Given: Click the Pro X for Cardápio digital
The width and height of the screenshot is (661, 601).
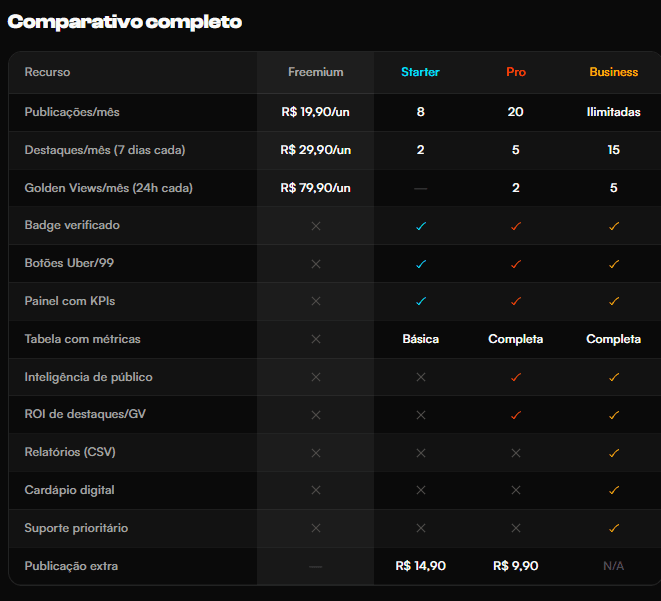Looking at the screenshot, I should click(x=516, y=490).
